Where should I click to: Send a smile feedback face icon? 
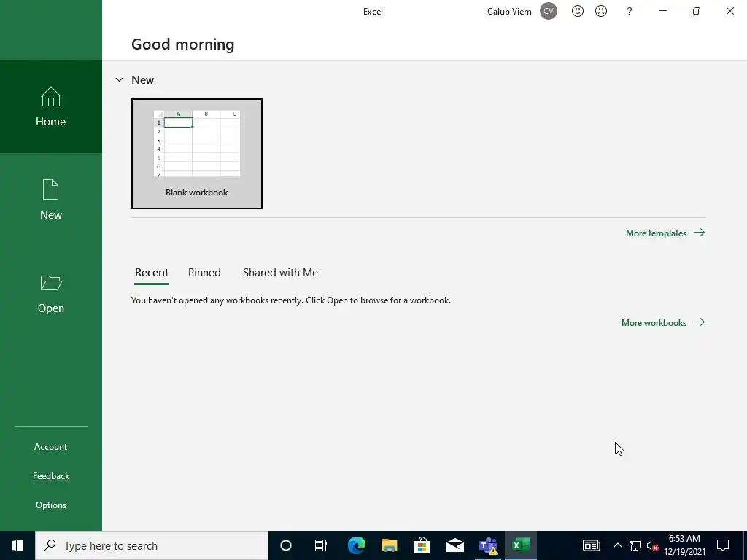tap(578, 11)
